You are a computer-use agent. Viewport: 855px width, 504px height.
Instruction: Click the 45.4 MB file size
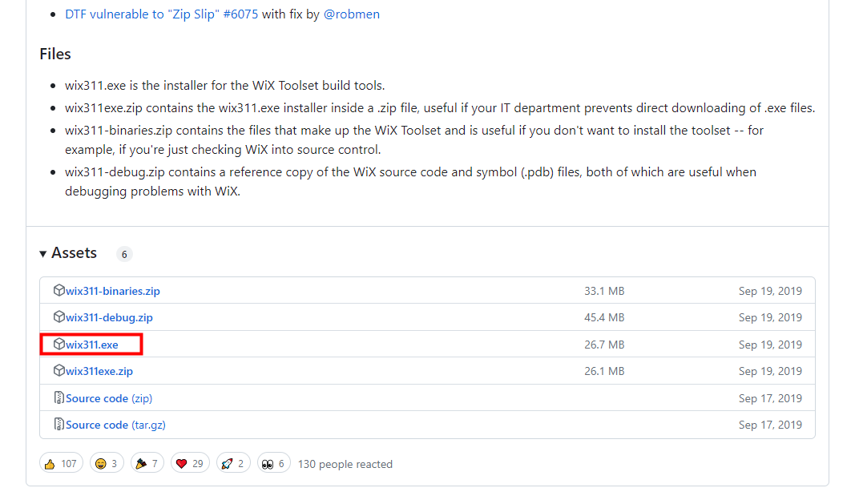604,317
